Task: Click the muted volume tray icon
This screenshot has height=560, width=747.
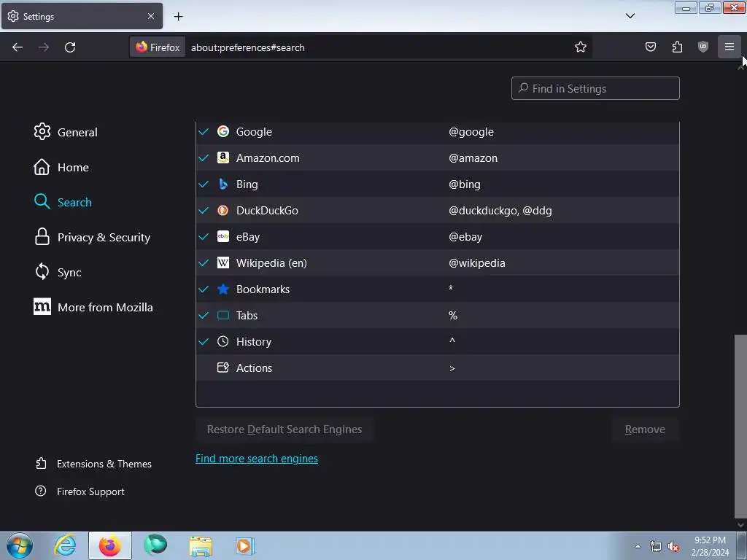Action: pos(673,547)
